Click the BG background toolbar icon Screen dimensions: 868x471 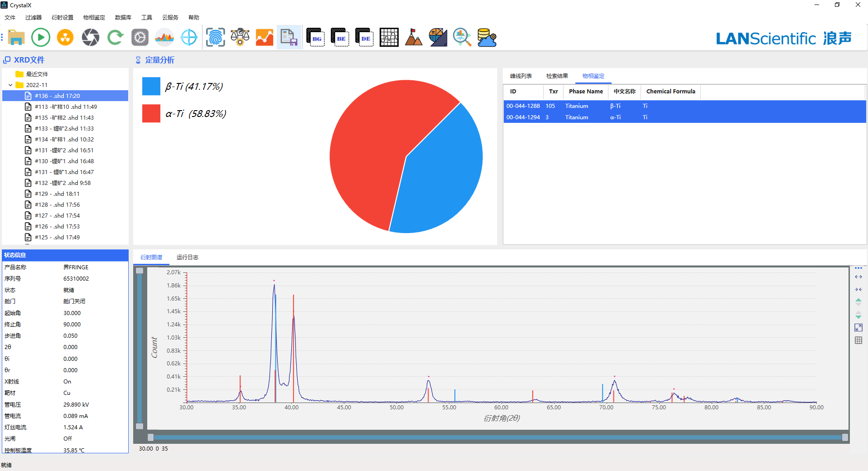click(315, 37)
